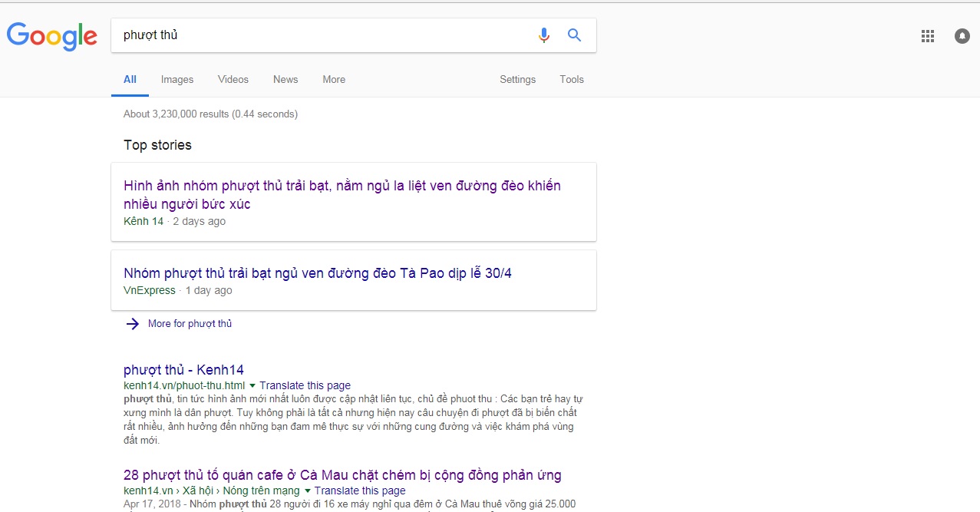The image size is (980, 512).
Task: Open the More search categories menu
Action: pyautogui.click(x=334, y=79)
